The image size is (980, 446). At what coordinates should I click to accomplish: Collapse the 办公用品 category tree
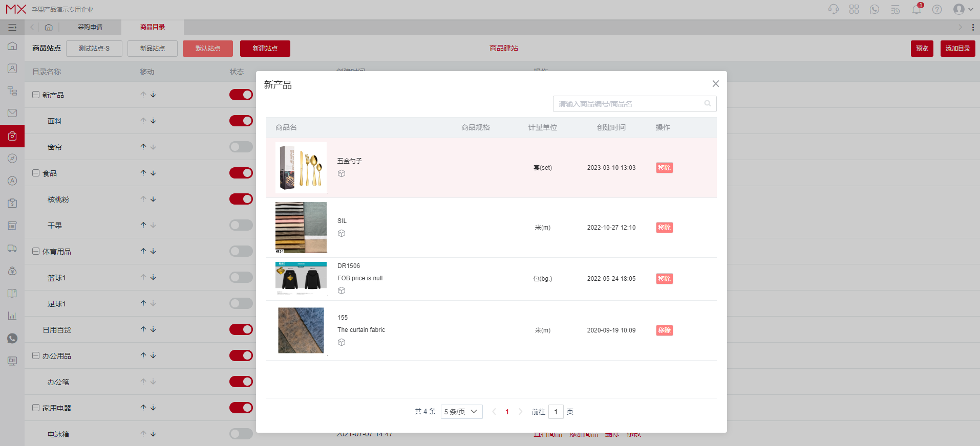point(36,355)
